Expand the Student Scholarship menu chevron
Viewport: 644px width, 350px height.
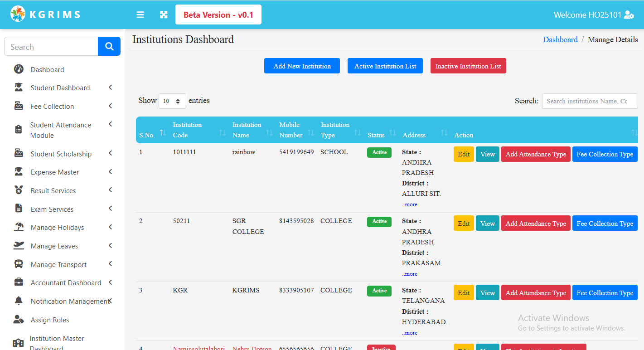click(x=110, y=154)
